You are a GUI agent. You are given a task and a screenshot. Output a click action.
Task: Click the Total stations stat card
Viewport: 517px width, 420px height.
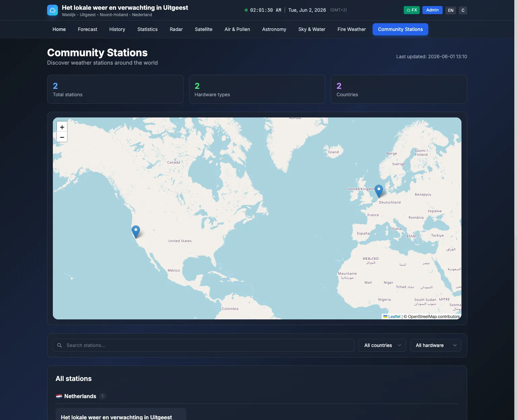(x=115, y=89)
